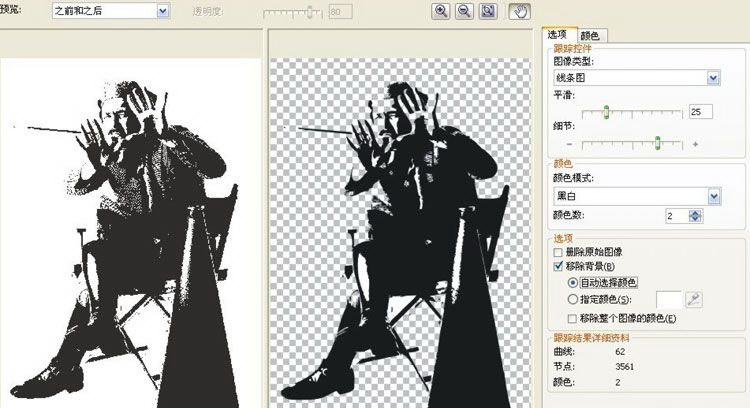
Task: Click the 透明度 transparency slider
Action: click(x=310, y=12)
